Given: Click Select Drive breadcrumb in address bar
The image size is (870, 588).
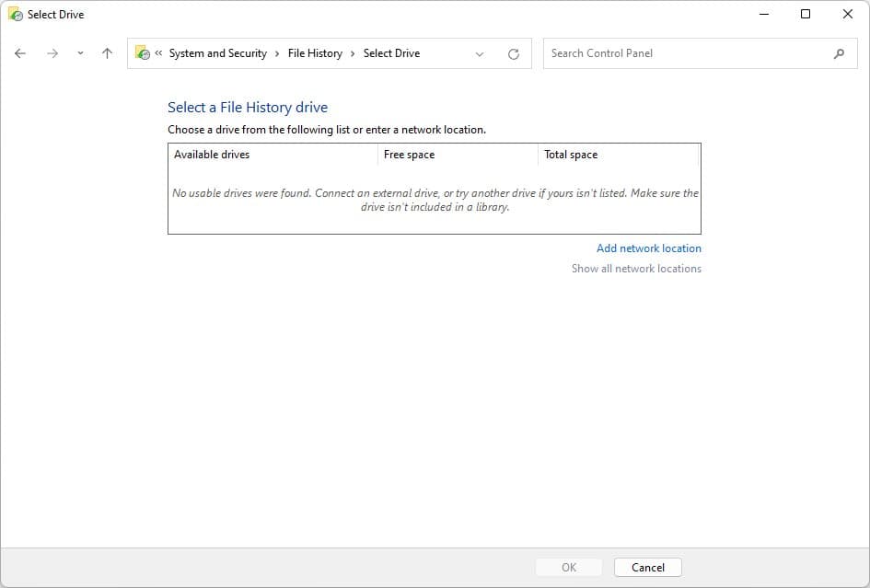Looking at the screenshot, I should point(391,53).
